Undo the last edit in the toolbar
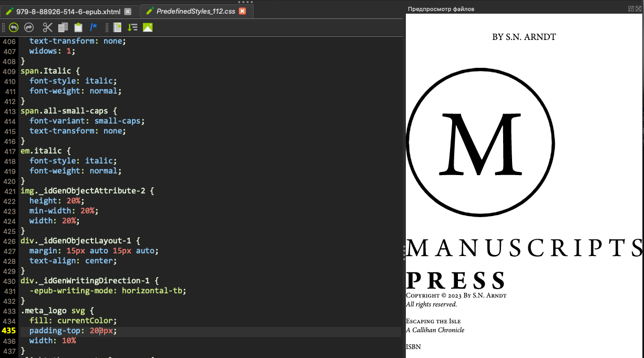The height and width of the screenshot is (358, 644). [13, 27]
